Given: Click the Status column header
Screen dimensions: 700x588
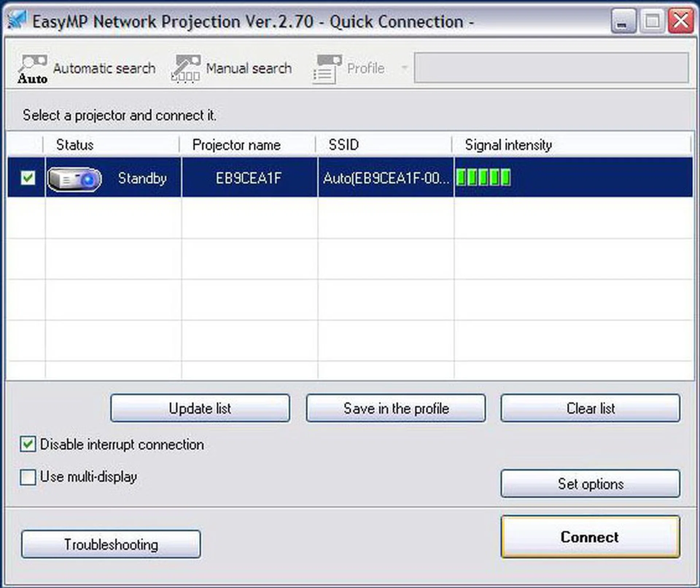Looking at the screenshot, I should point(75,144).
